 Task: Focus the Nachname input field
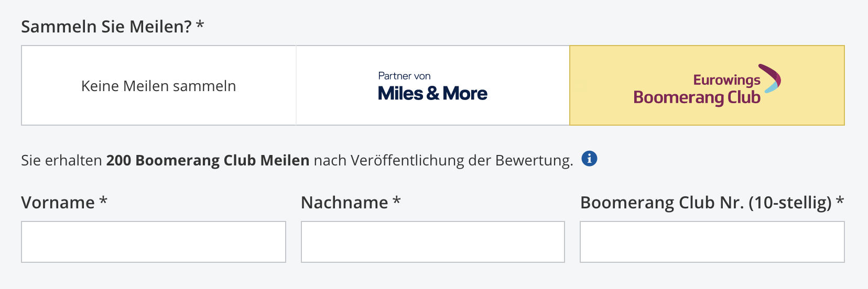tap(433, 242)
